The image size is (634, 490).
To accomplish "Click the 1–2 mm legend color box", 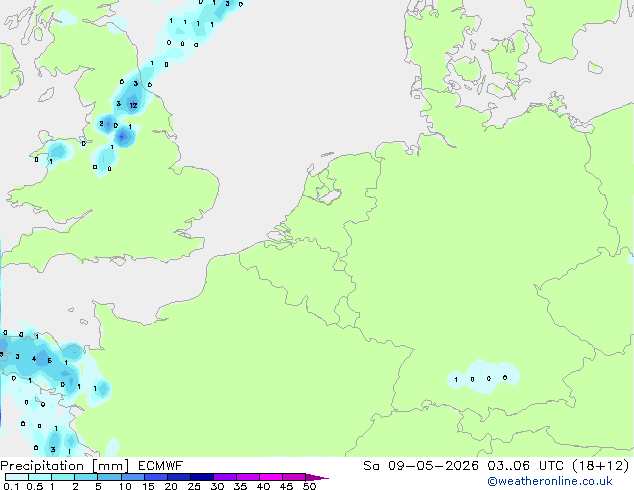I will pyautogui.click(x=63, y=477).
